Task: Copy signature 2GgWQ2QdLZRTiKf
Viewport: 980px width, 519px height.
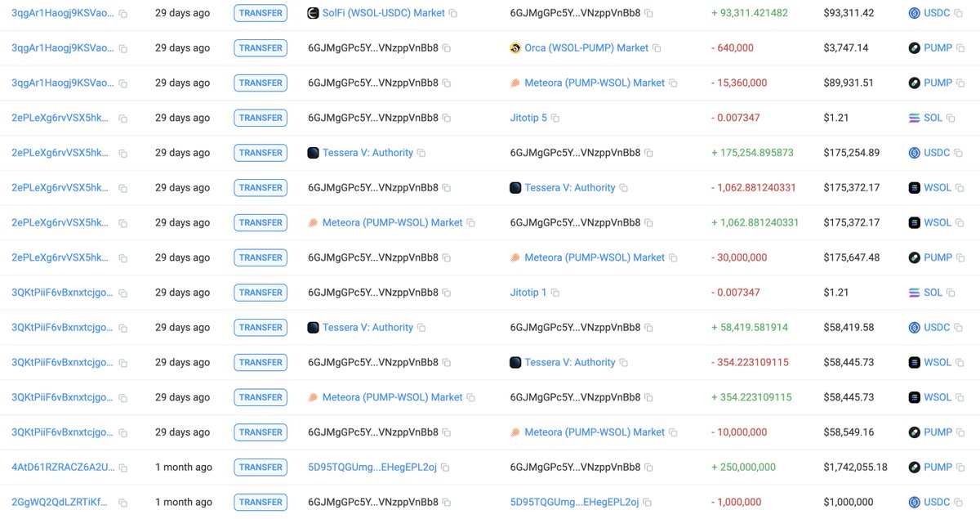Action: point(123,503)
